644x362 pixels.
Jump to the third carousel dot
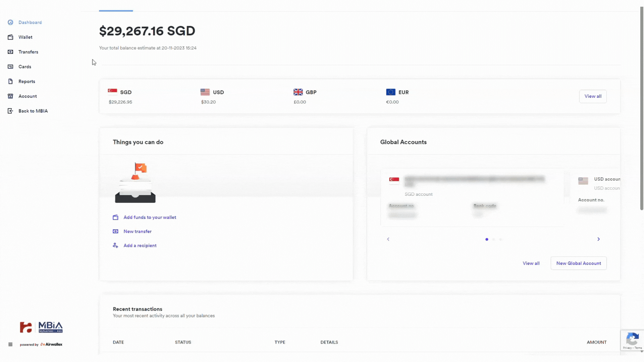(x=500, y=239)
